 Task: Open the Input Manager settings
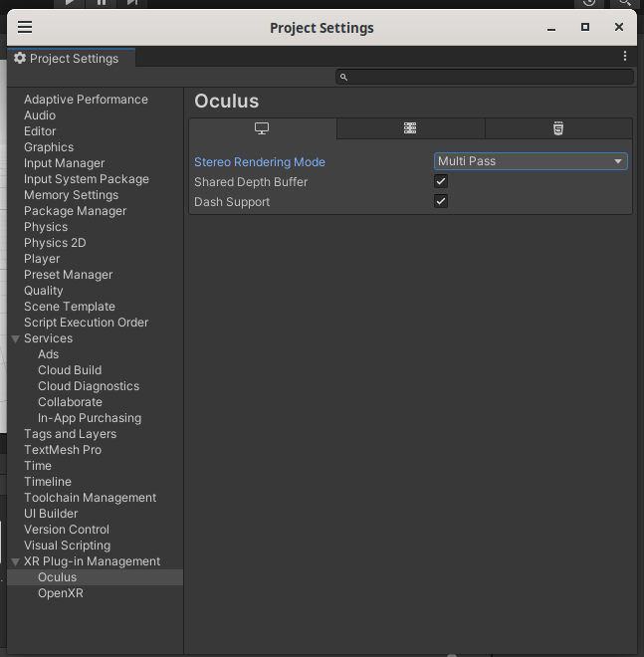click(x=64, y=163)
